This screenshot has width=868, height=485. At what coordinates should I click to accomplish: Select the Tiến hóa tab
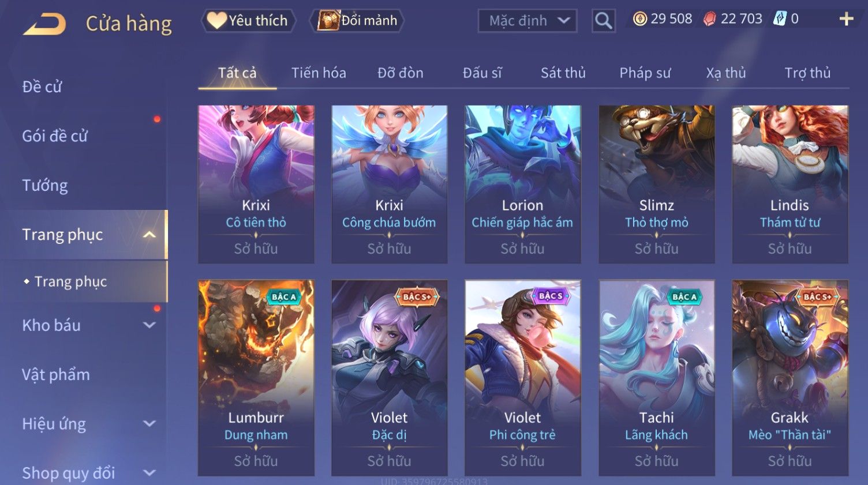[319, 73]
